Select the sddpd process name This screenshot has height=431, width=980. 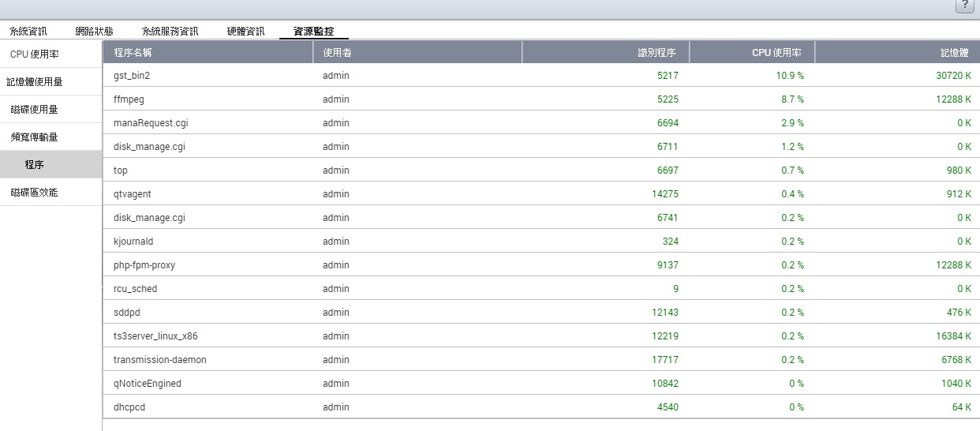click(x=127, y=313)
